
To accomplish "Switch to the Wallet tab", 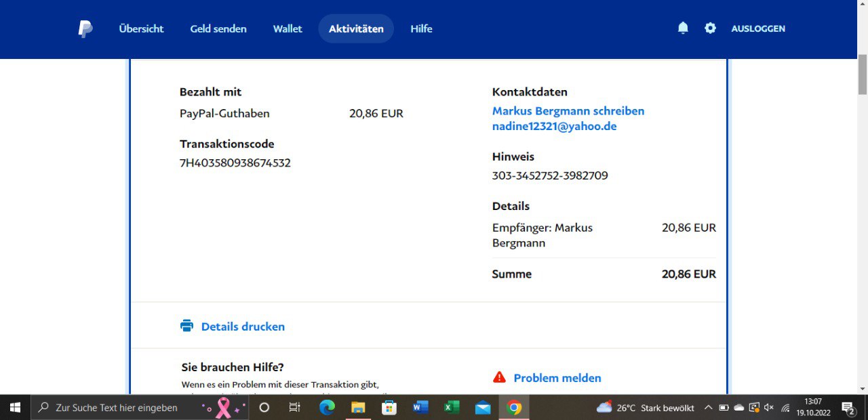I will pyautogui.click(x=288, y=29).
